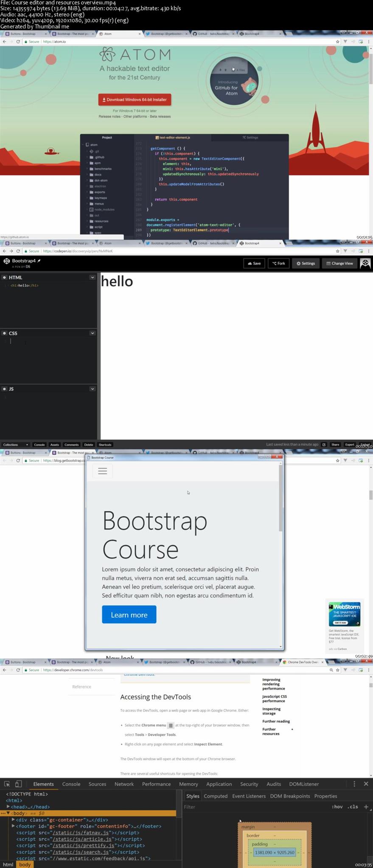Image resolution: width=373 pixels, height=868 pixels.
Task: Click the Fork button in CodePen
Action: click(279, 263)
